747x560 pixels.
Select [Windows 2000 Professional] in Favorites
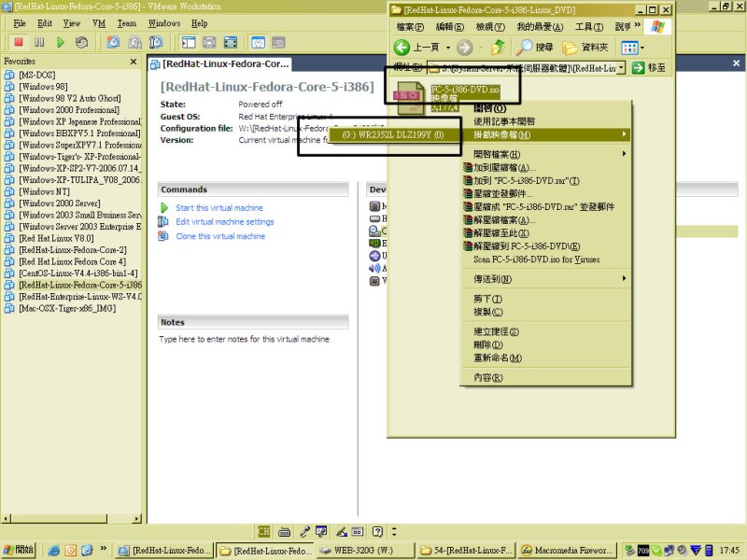tap(69, 110)
